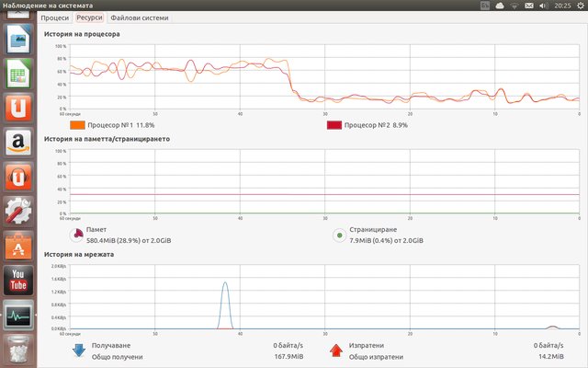Open Ubuntu Software Center shopping bag icon
The width and height of the screenshot is (588, 368).
point(18,246)
